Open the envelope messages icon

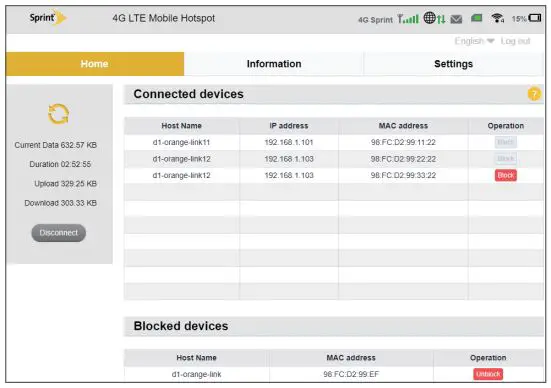(456, 19)
